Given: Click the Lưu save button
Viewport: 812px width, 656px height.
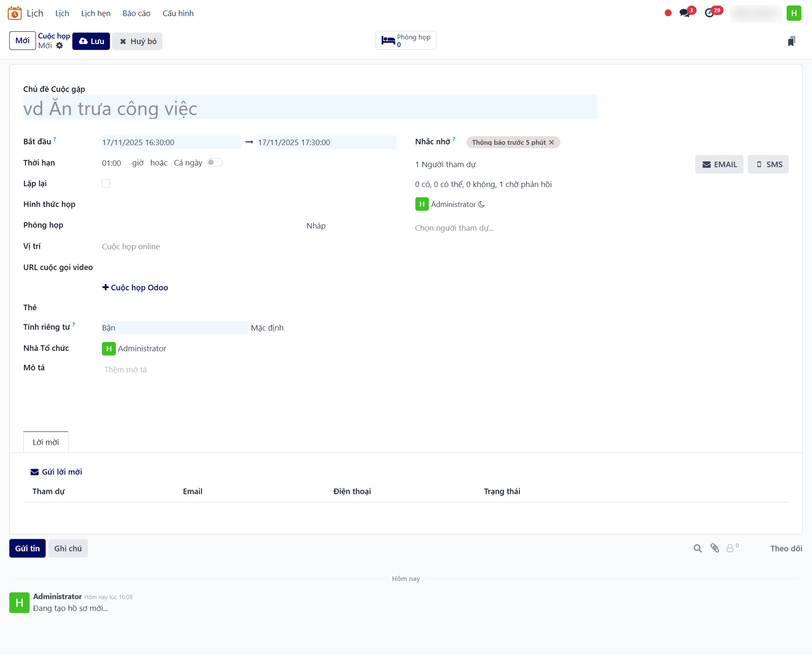Looking at the screenshot, I should point(91,41).
